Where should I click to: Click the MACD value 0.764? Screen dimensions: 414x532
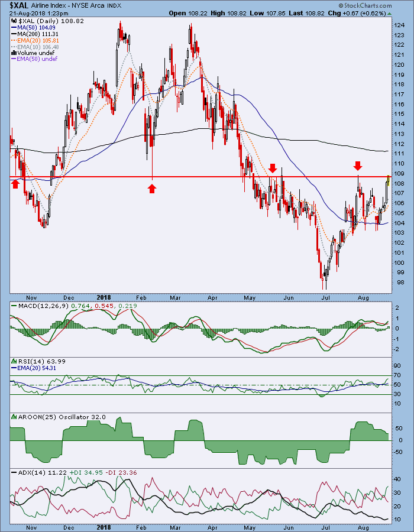(80, 306)
